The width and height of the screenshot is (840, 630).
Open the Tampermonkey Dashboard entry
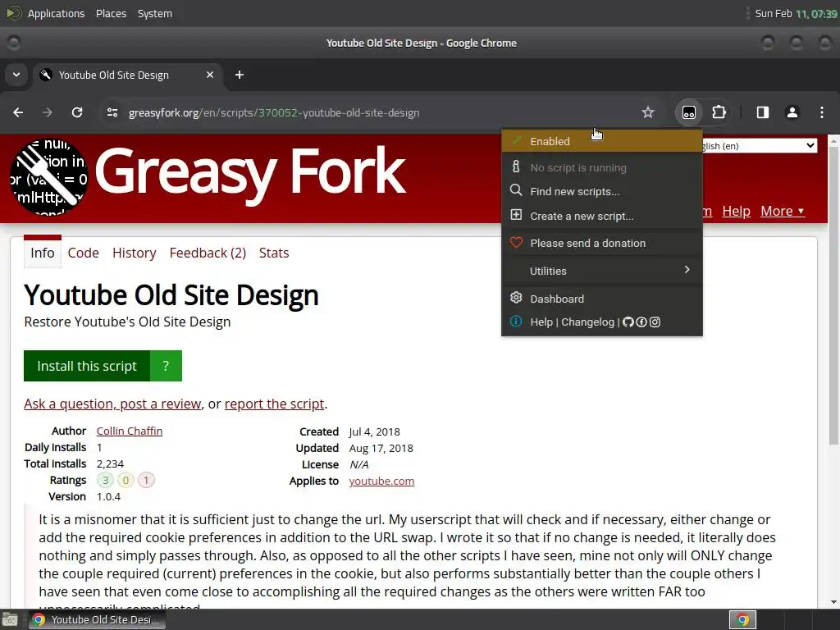point(601,299)
